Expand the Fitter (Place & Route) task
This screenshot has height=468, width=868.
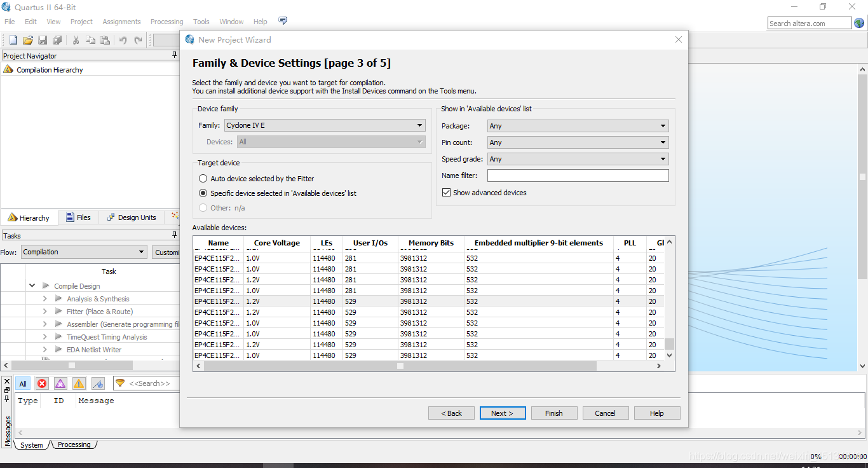coord(44,312)
